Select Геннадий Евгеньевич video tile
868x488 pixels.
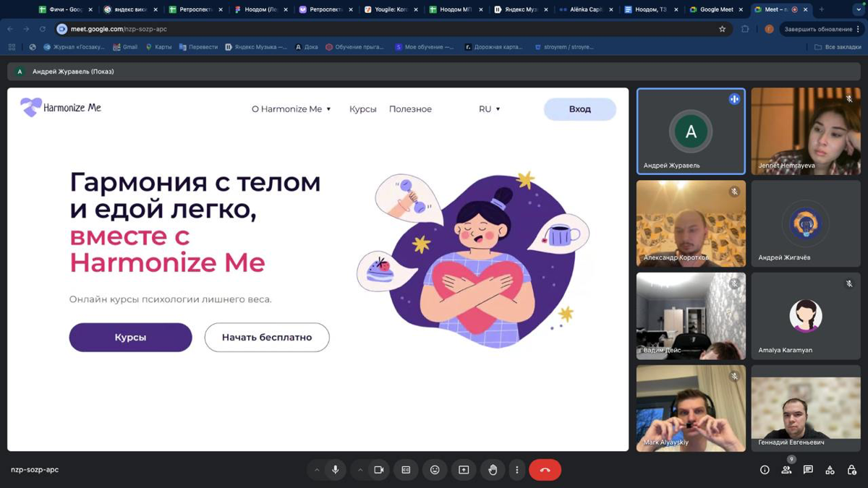pos(806,408)
